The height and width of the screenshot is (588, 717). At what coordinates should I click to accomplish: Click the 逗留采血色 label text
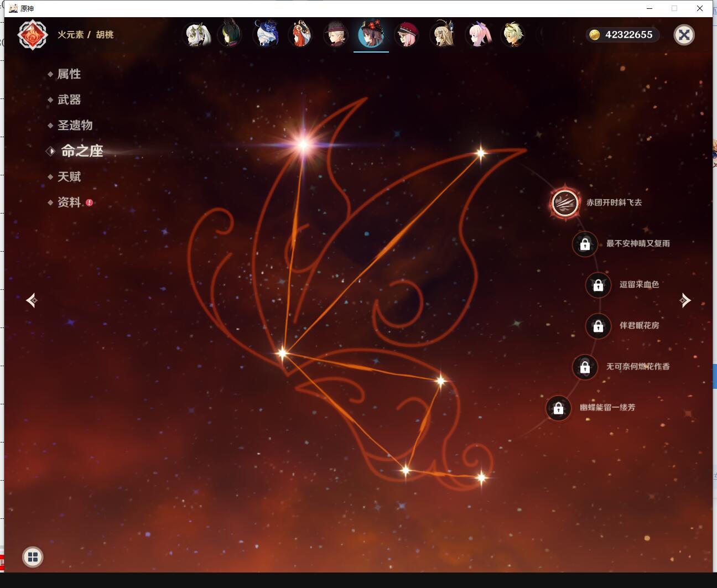click(x=639, y=284)
